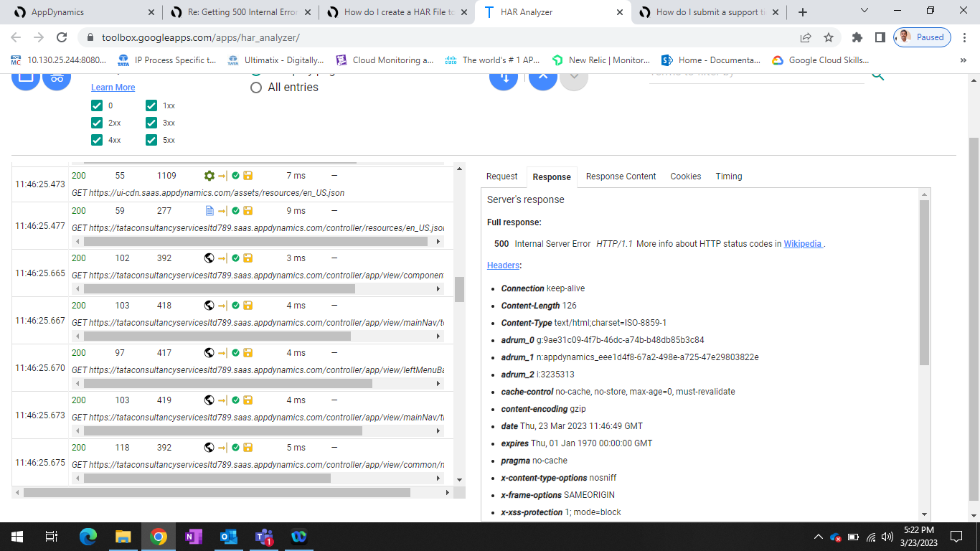Click the request list vertical scrollbar thumb
The width and height of the screenshot is (980, 551).
click(x=459, y=289)
